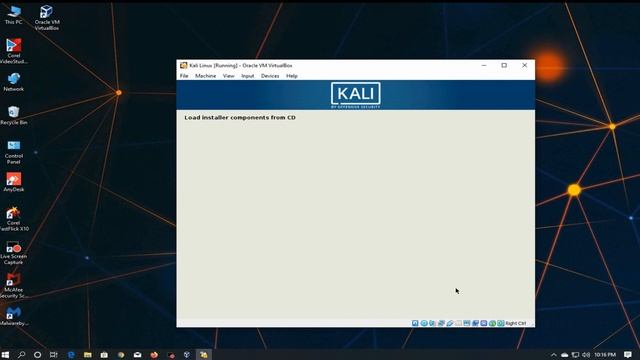Click 'Load installer components from CD' heading

coord(240,118)
